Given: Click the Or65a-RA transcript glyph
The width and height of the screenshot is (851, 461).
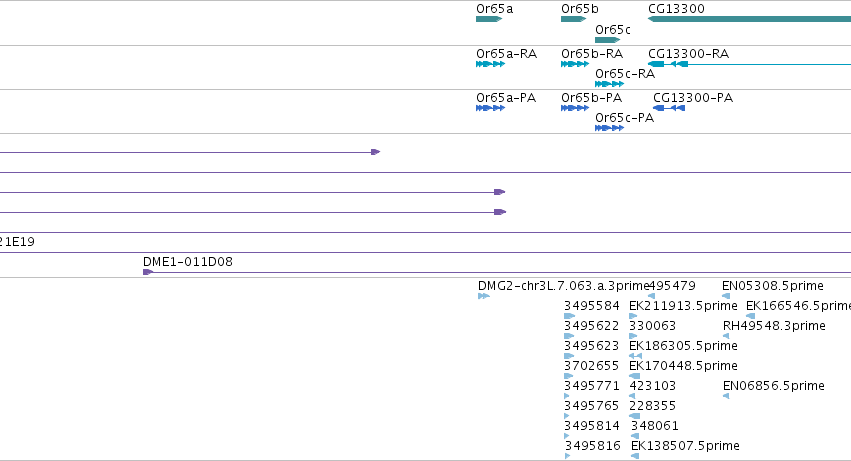Looking at the screenshot, I should pyautogui.click(x=491, y=64).
